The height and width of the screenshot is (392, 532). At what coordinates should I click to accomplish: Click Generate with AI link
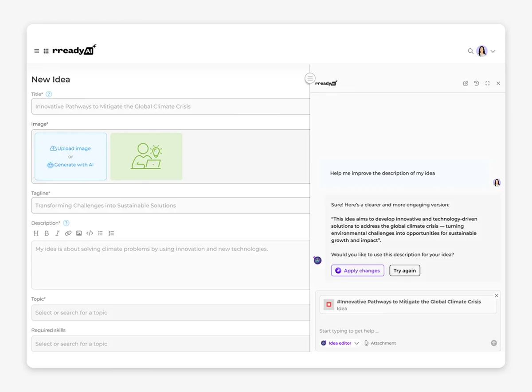click(70, 165)
